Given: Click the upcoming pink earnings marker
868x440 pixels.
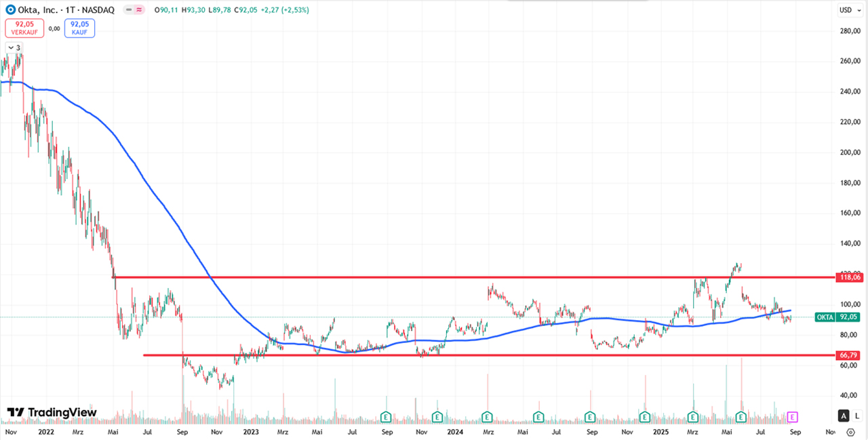Looking at the screenshot, I should [791, 416].
